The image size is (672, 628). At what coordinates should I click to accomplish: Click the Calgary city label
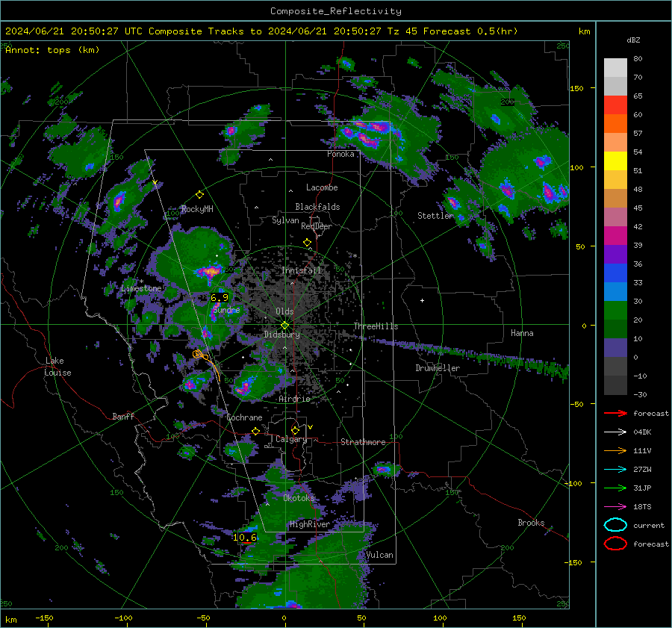pyautogui.click(x=291, y=439)
